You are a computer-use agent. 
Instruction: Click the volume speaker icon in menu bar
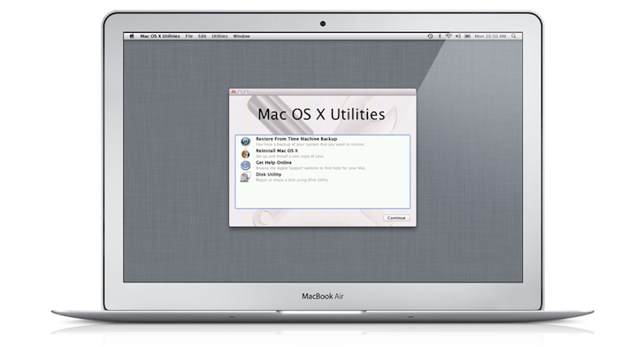tap(458, 36)
